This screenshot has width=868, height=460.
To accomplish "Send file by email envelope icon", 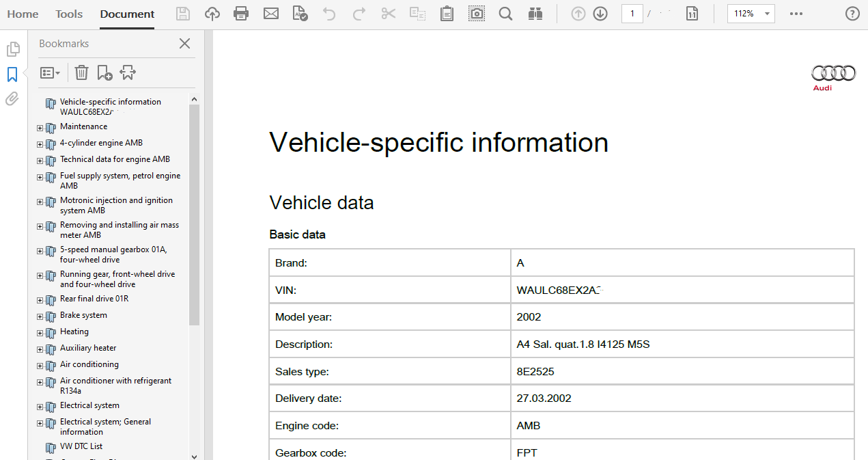I will pyautogui.click(x=271, y=14).
